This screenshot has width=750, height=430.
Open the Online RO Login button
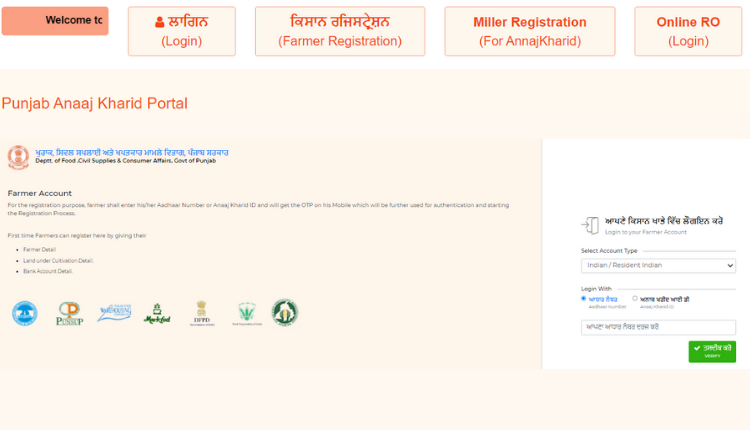pos(688,31)
